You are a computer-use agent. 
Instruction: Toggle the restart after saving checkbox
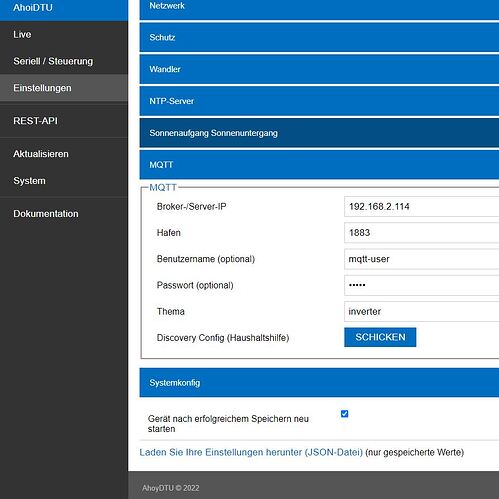345,414
